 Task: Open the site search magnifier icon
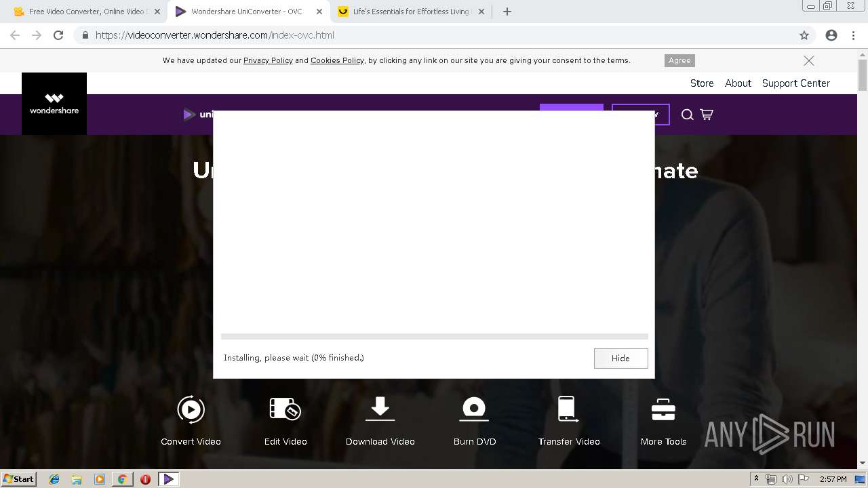(x=687, y=115)
